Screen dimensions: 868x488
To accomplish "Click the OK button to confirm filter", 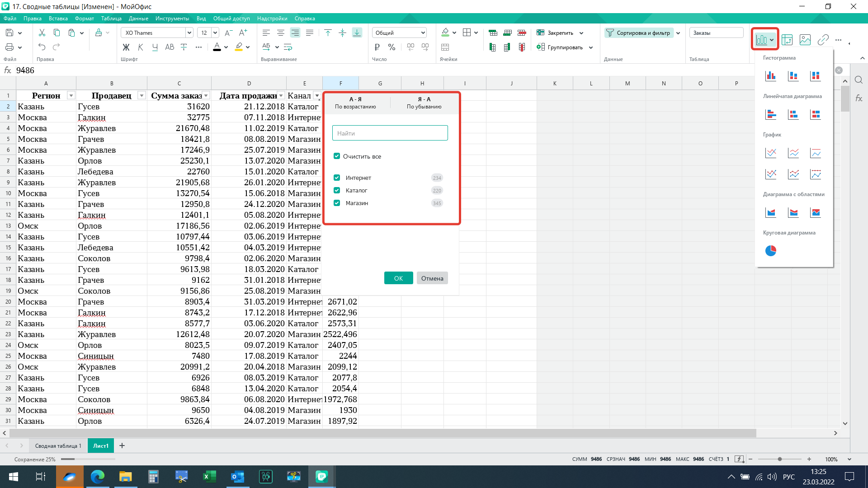I will pos(398,278).
